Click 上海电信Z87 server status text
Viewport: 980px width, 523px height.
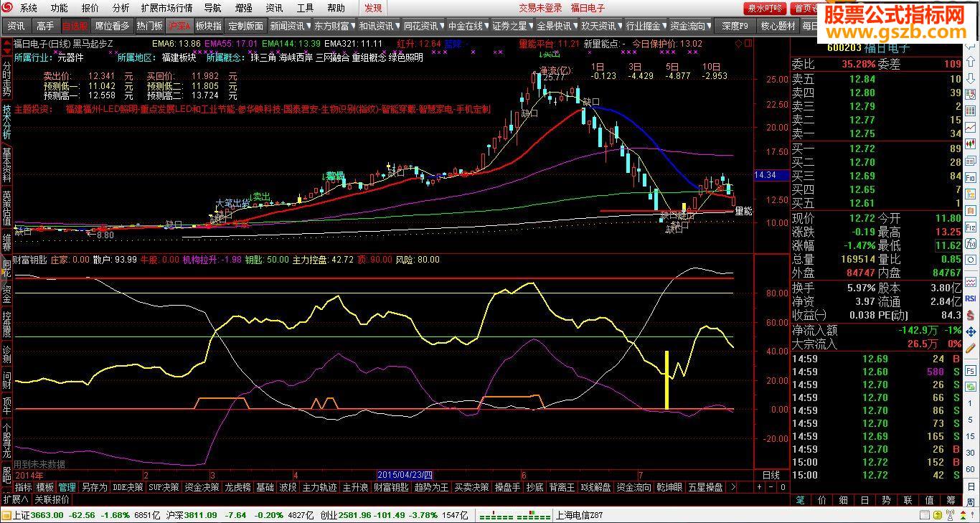tap(580, 515)
